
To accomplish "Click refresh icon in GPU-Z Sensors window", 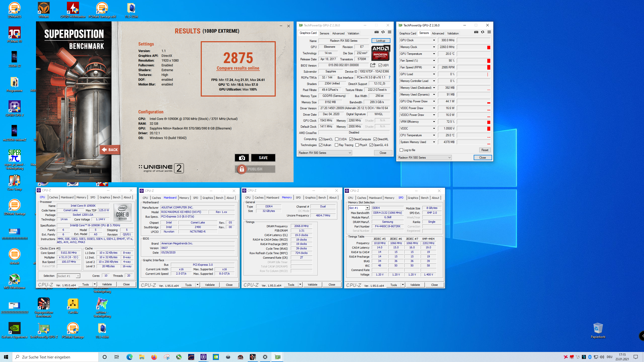I will [482, 32].
